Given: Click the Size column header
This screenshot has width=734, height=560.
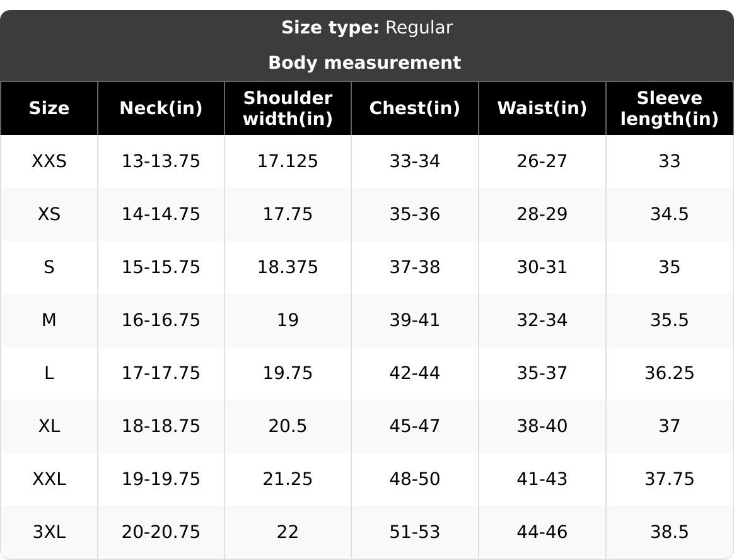Looking at the screenshot, I should [49, 108].
